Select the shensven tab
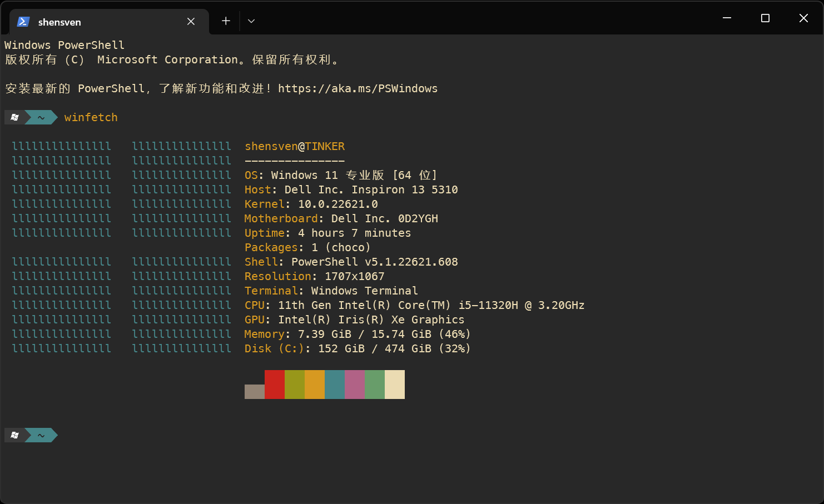The height and width of the screenshot is (504, 824). (109, 22)
